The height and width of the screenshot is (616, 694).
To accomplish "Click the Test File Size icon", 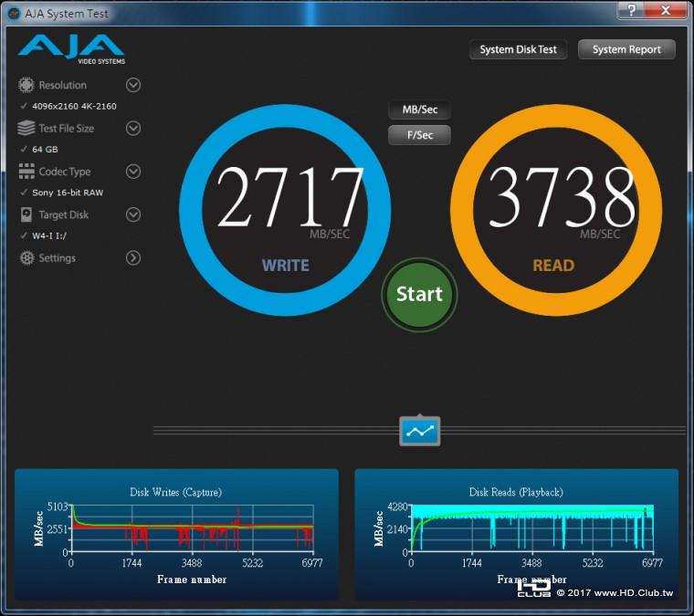I will [26, 129].
